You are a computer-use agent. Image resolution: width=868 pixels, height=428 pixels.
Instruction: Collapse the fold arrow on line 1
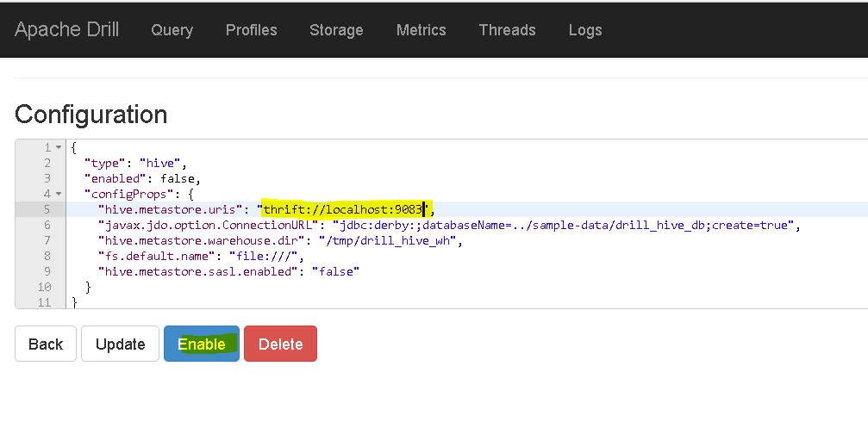tap(58, 147)
